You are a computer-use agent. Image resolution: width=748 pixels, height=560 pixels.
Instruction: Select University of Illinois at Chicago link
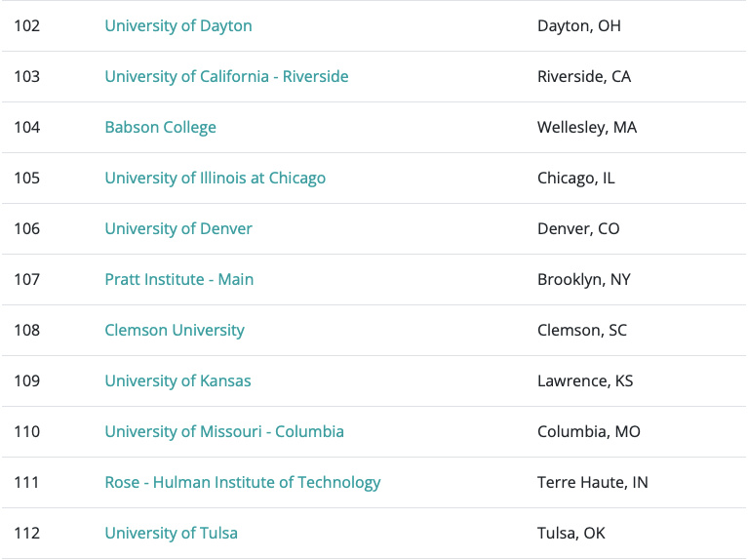pyautogui.click(x=215, y=179)
